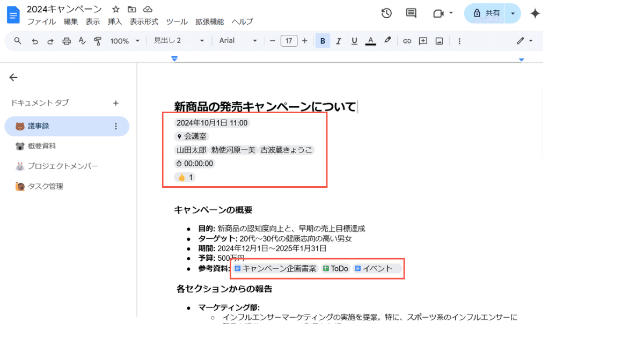Click the 山田太郎 person chip
Screen dimensions: 644x337
click(x=191, y=150)
